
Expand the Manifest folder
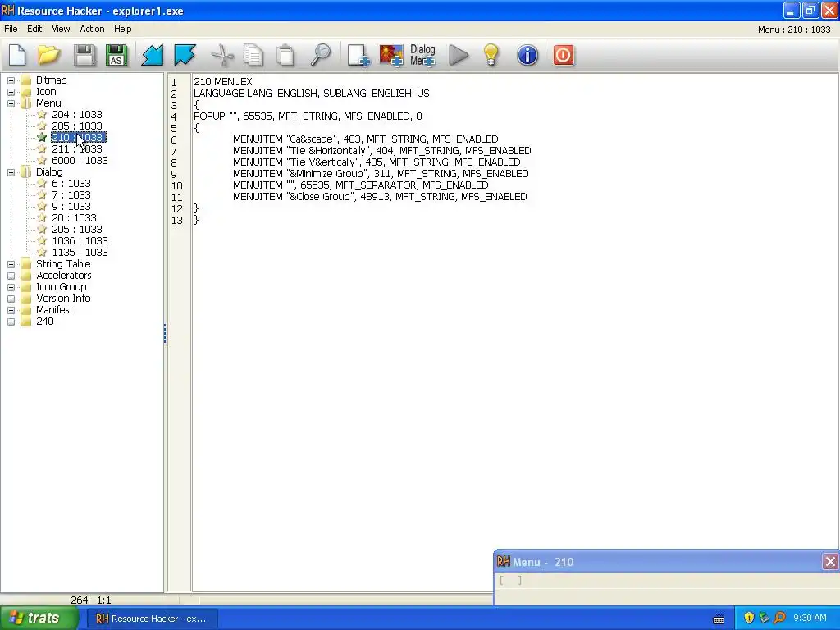click(11, 310)
